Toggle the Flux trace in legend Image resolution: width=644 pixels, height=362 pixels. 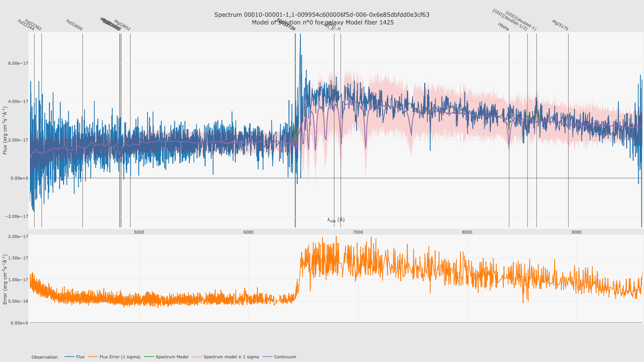pyautogui.click(x=80, y=357)
